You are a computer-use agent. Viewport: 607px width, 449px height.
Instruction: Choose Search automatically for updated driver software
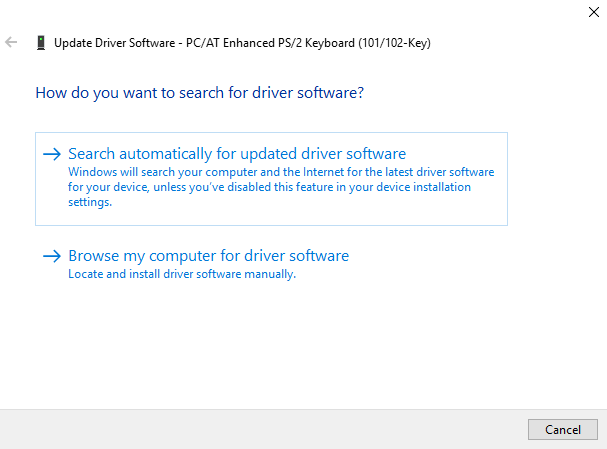pos(237,154)
